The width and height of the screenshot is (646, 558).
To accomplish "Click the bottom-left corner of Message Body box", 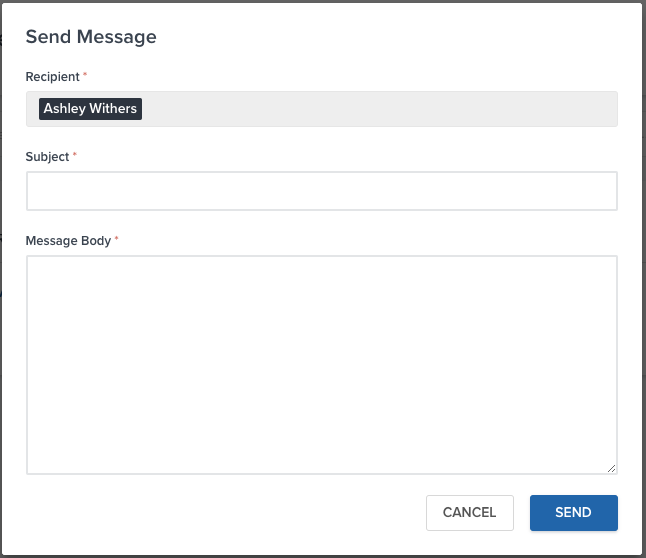I will coord(32,468).
